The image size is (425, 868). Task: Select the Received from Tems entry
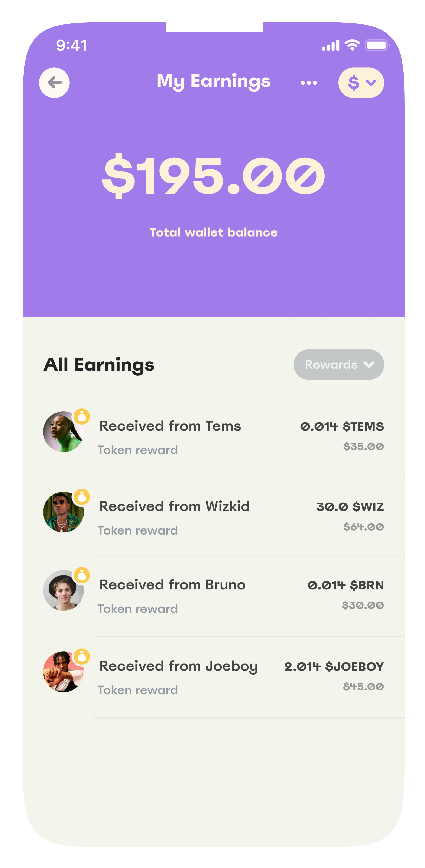pyautogui.click(x=170, y=426)
